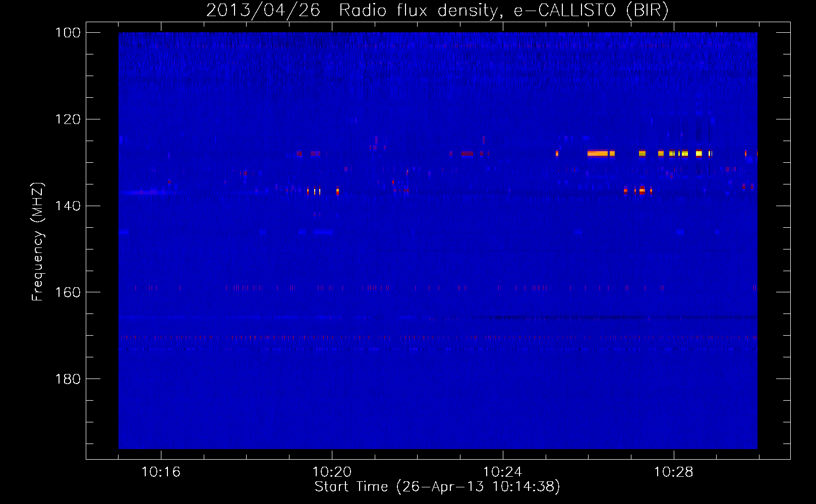Click the 10:16 time tick label
The width and height of the screenshot is (816, 504).
tap(161, 472)
